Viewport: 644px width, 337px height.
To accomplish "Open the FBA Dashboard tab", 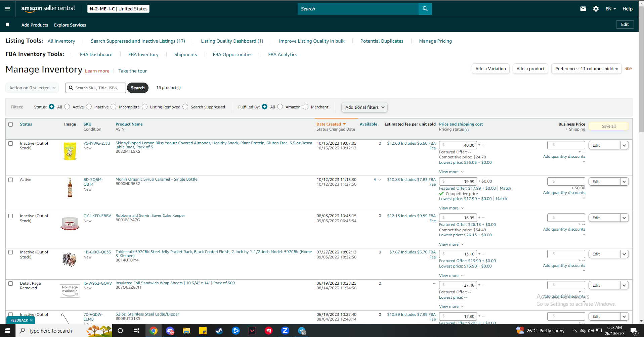I will click(x=96, y=54).
